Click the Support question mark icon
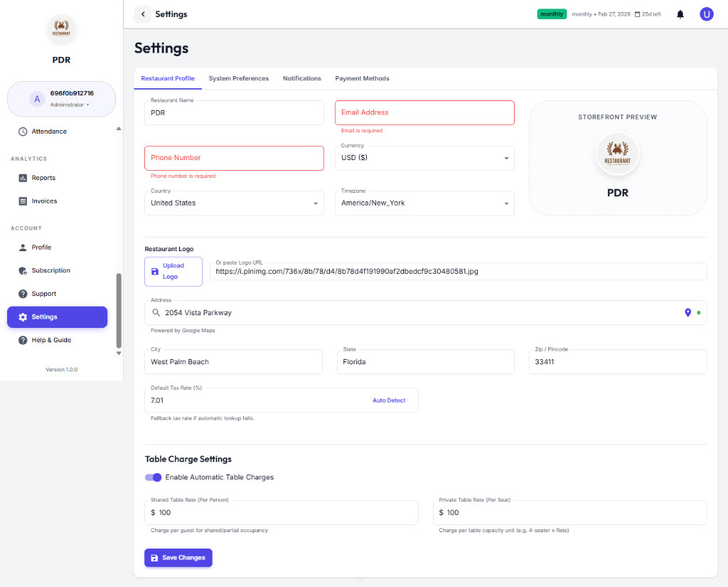 tap(22, 293)
